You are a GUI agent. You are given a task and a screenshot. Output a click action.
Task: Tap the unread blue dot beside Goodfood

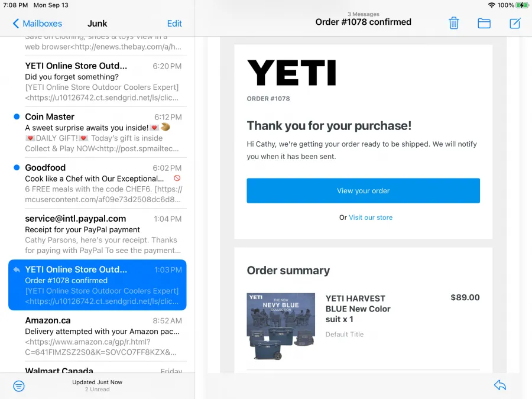pyautogui.click(x=17, y=168)
